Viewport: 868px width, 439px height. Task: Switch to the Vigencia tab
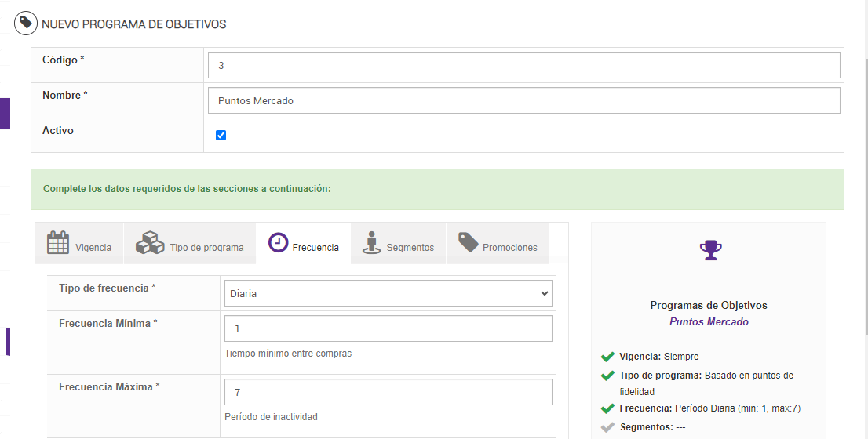(80, 244)
